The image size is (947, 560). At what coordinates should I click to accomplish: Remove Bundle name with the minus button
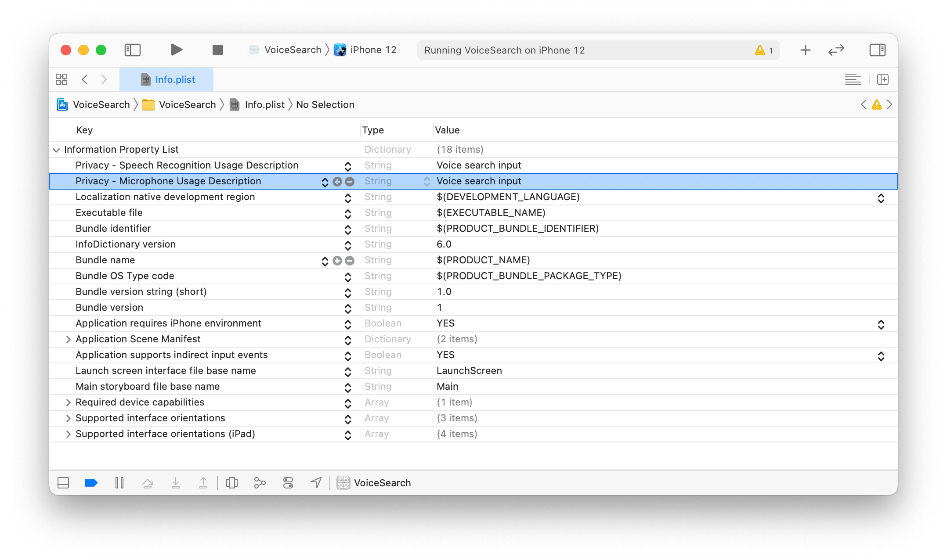pos(349,260)
